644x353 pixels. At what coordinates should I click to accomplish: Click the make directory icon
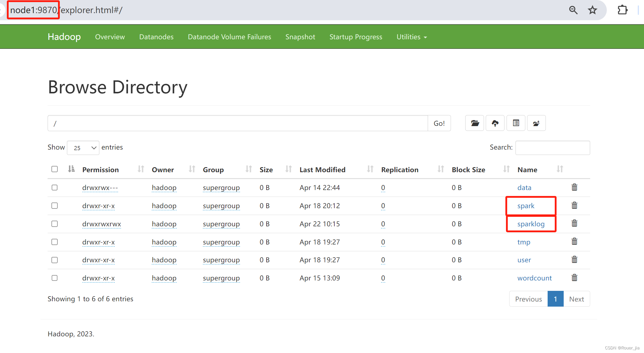(474, 123)
